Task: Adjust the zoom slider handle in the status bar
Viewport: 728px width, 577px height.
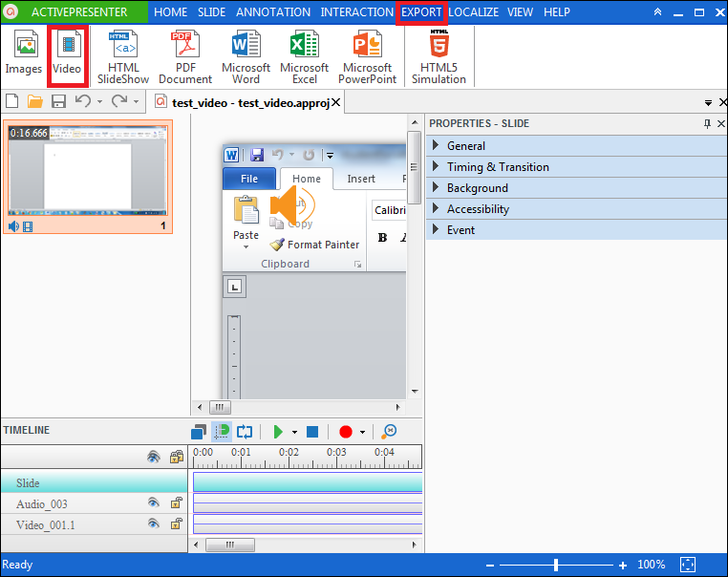Action: click(x=556, y=565)
